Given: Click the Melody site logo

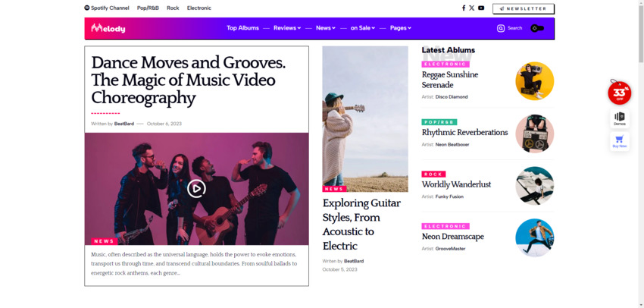Looking at the screenshot, I should 108,28.
